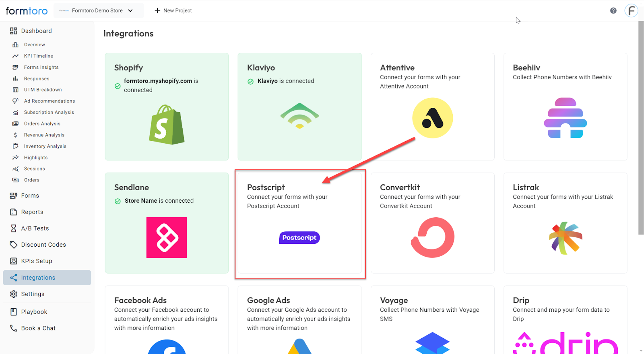The image size is (644, 354).
Task: Open the user profile avatar
Action: pyautogui.click(x=631, y=10)
